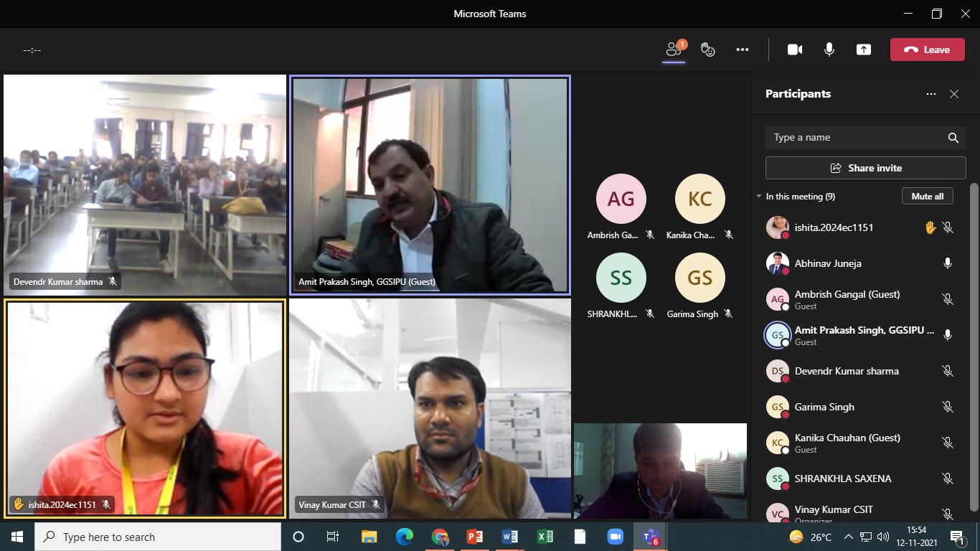Viewport: 980px width, 551px height.
Task: Toggle the camera on or off
Action: [x=795, y=50]
